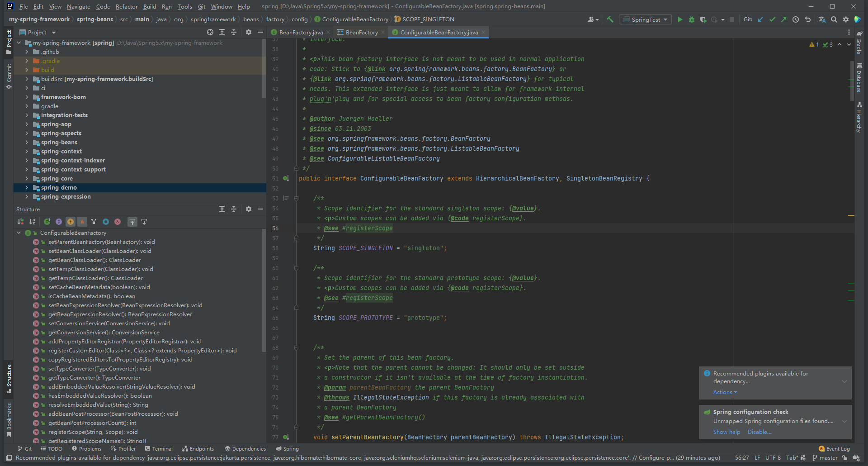Collapse the my-spring-framework root node
868x466 pixels.
tap(19, 43)
